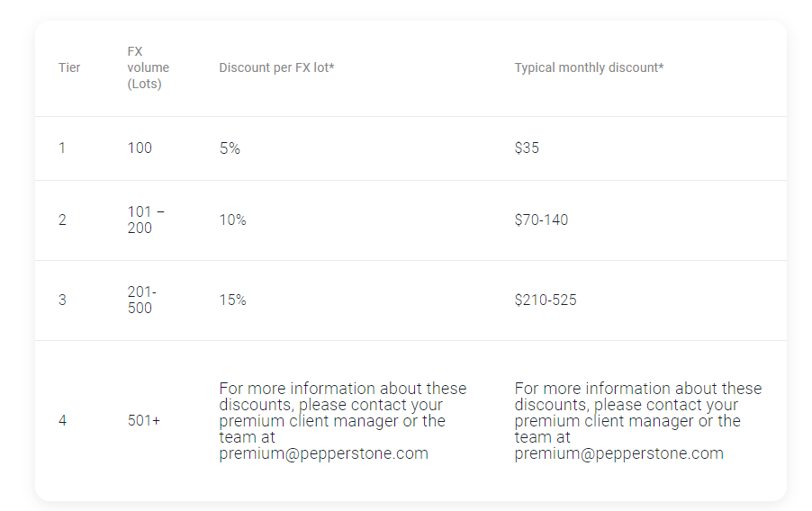This screenshot has width=812, height=511.
Task: Click the 101 – 200 volume cell
Action: click(146, 220)
